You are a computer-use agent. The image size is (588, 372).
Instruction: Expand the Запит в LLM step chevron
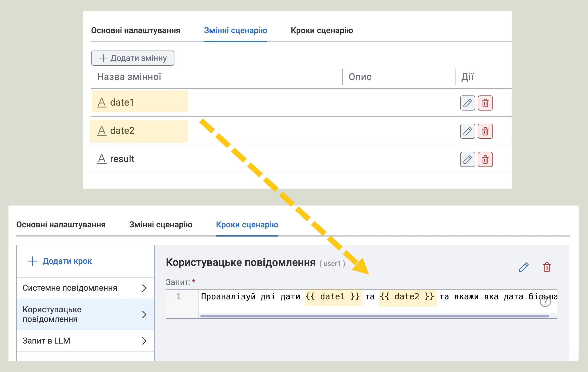(x=144, y=341)
